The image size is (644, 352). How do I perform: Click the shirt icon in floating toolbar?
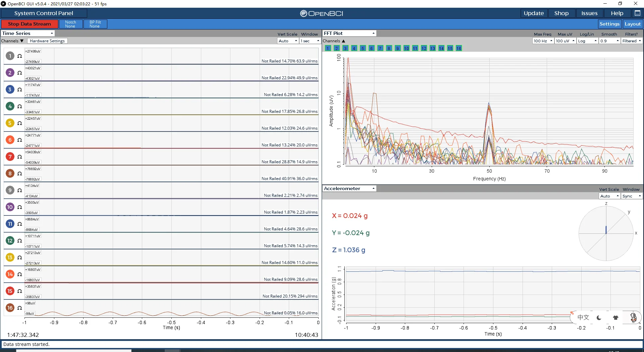tap(615, 317)
